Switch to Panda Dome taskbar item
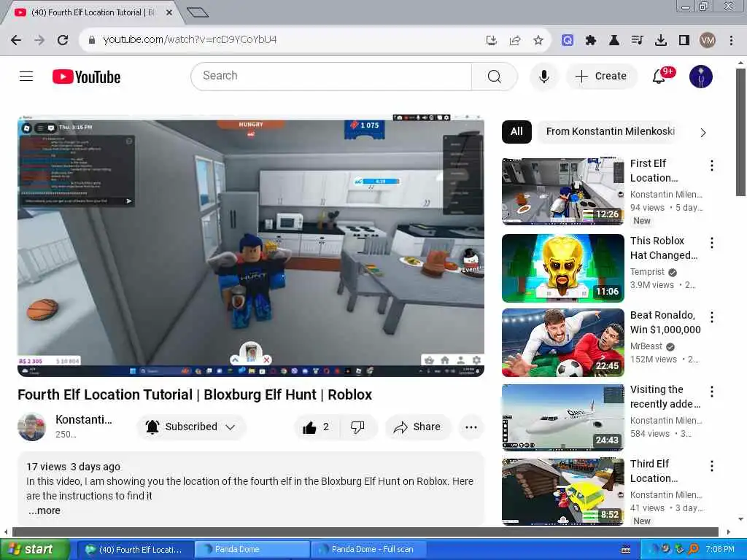 pyautogui.click(x=252, y=550)
